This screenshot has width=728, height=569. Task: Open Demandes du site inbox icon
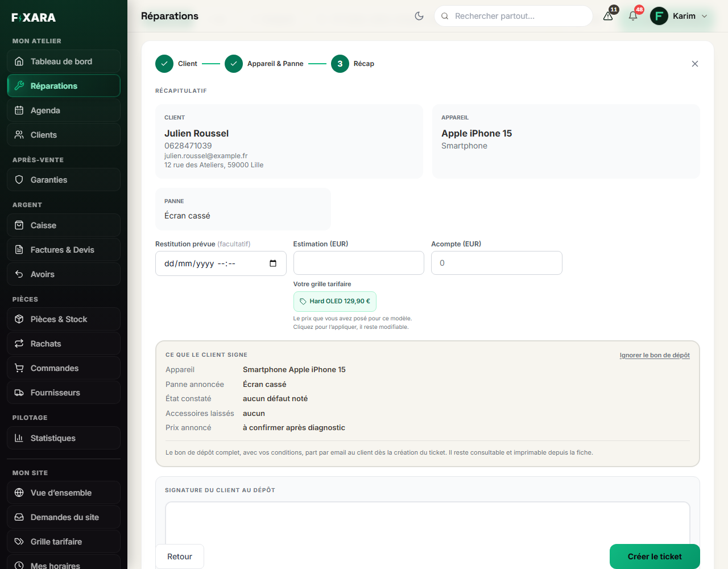(x=19, y=517)
